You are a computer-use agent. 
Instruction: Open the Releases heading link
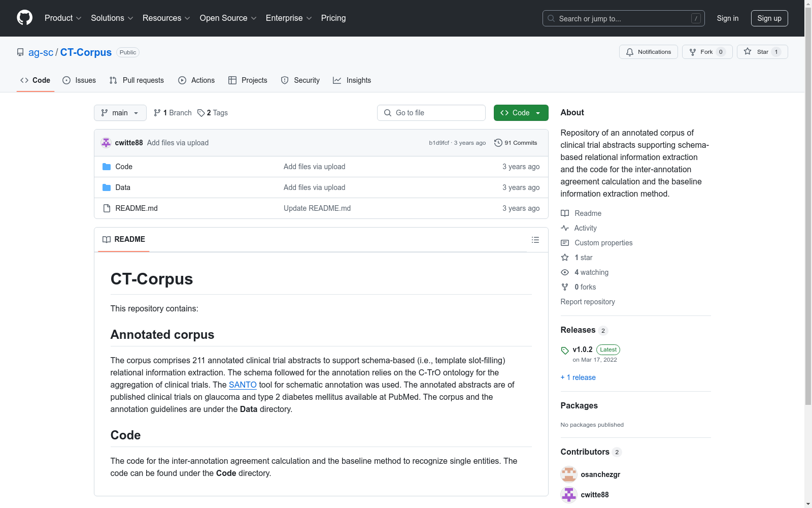point(578,330)
